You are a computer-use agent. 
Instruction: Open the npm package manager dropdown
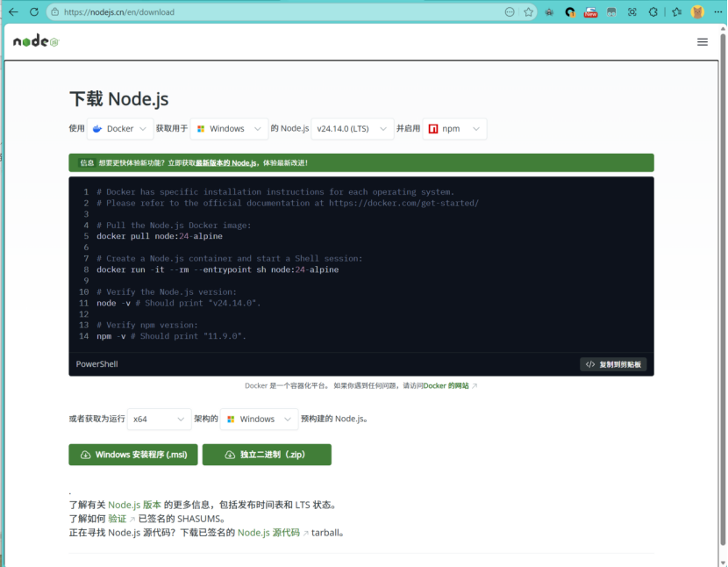[454, 129]
